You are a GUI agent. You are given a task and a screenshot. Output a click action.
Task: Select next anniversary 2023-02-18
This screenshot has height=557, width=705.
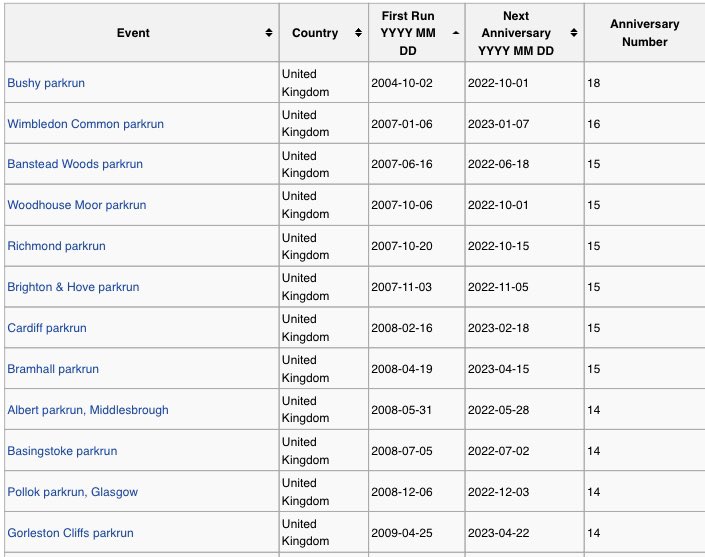(498, 328)
